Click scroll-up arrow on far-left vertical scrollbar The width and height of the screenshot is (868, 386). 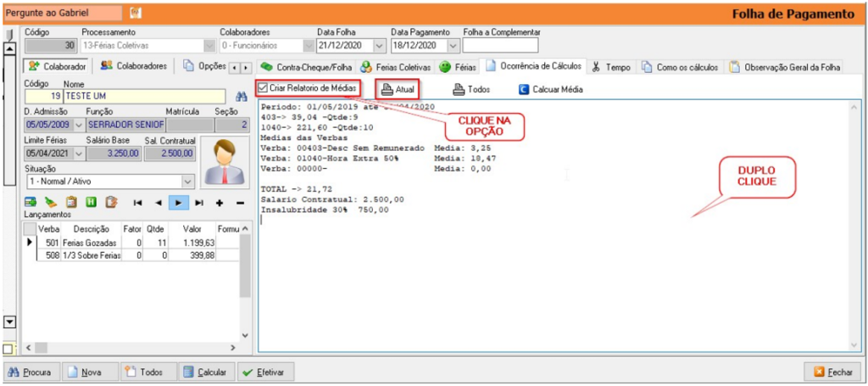click(x=9, y=48)
